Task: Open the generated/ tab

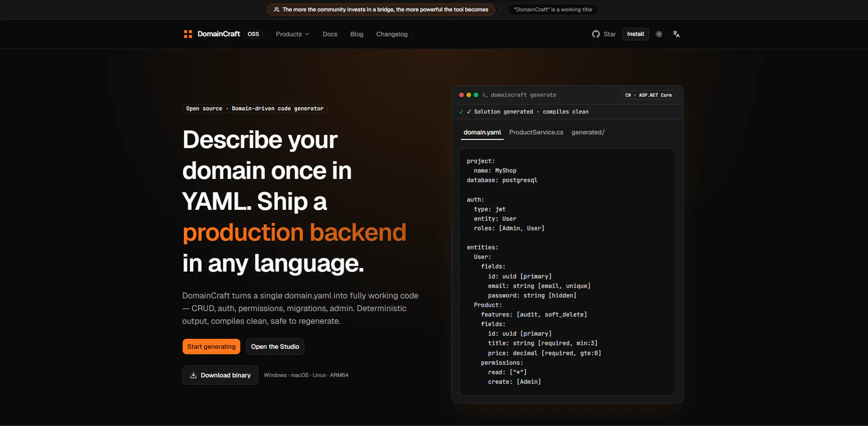Action: (588, 132)
